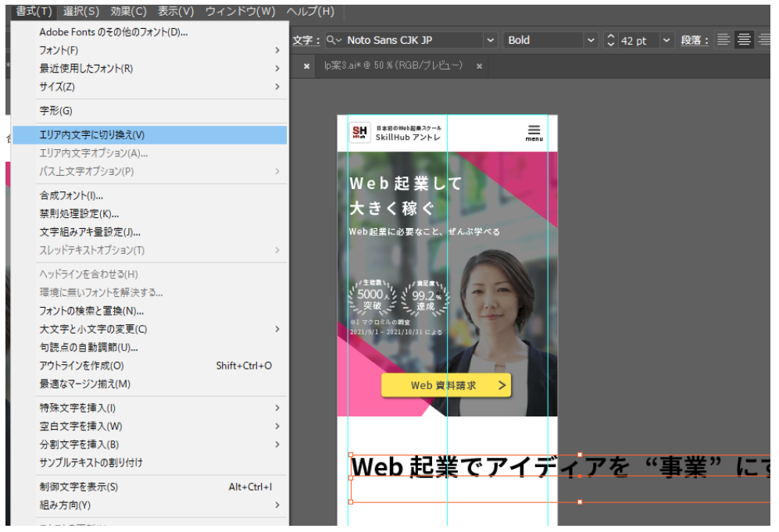Select the SkillHub アントレ logo text
Viewport: 779px width, 532px height.
coord(408,137)
